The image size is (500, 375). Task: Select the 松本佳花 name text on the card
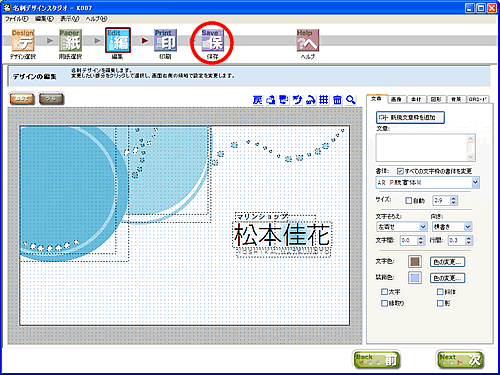click(282, 235)
